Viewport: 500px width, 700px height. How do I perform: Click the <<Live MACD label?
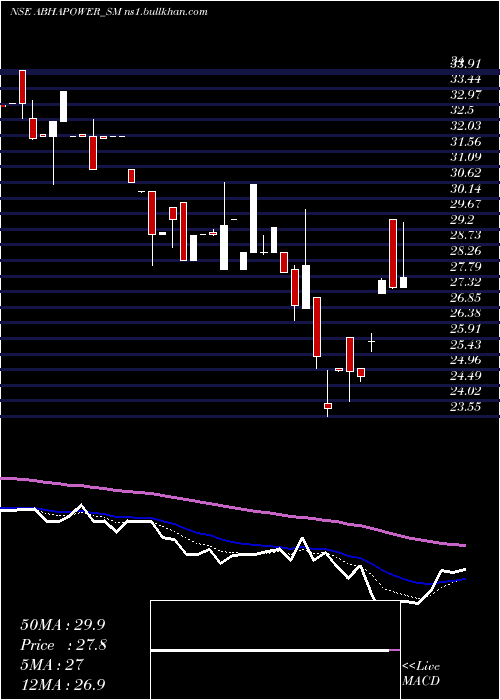point(421,673)
